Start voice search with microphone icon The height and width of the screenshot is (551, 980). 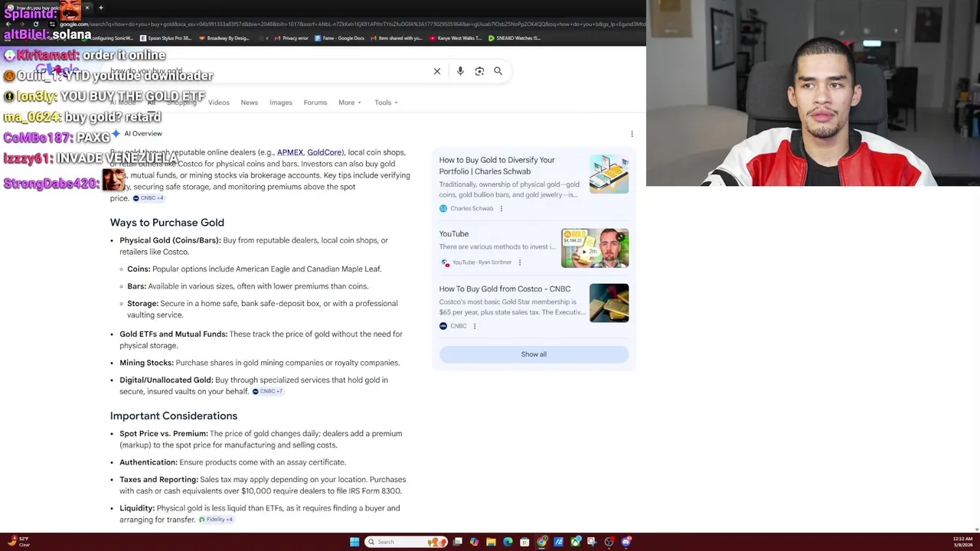click(460, 71)
